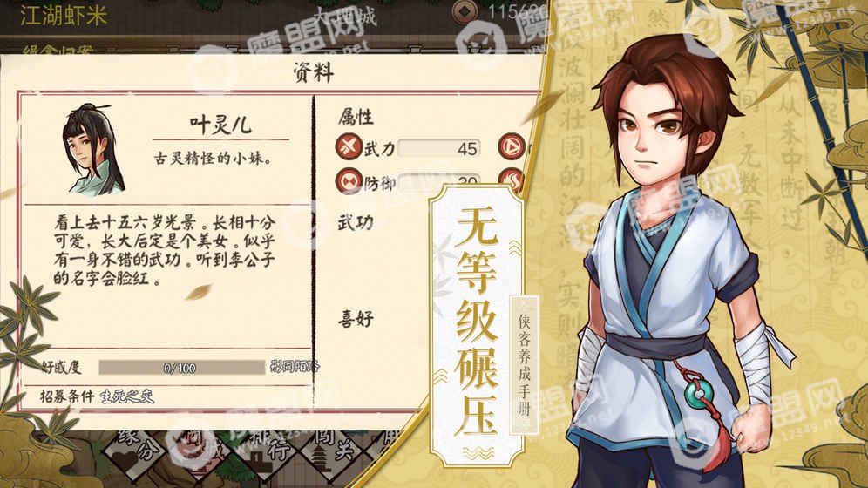This screenshot has height=488, width=868.
Task: Click the 形同陌路 relationship status label
Action: pos(295,366)
